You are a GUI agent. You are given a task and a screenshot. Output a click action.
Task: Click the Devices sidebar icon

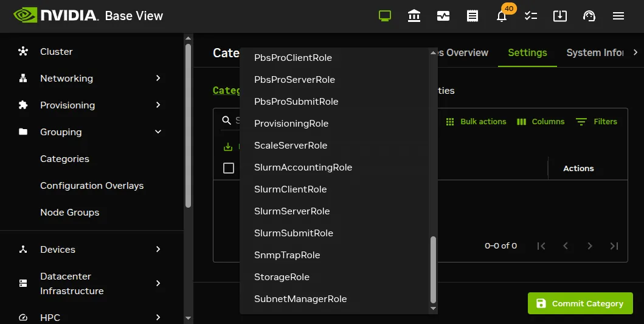pos(23,249)
